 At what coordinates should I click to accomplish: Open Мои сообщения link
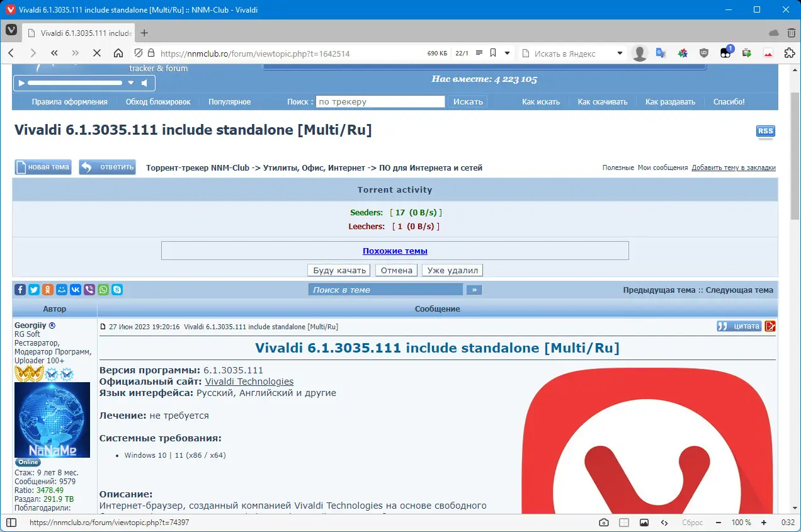tap(662, 167)
